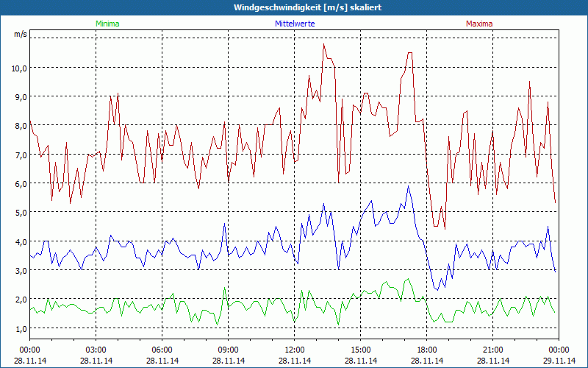Click the 12:00 time axis label
The height and width of the screenshot is (368, 588).
295,350
